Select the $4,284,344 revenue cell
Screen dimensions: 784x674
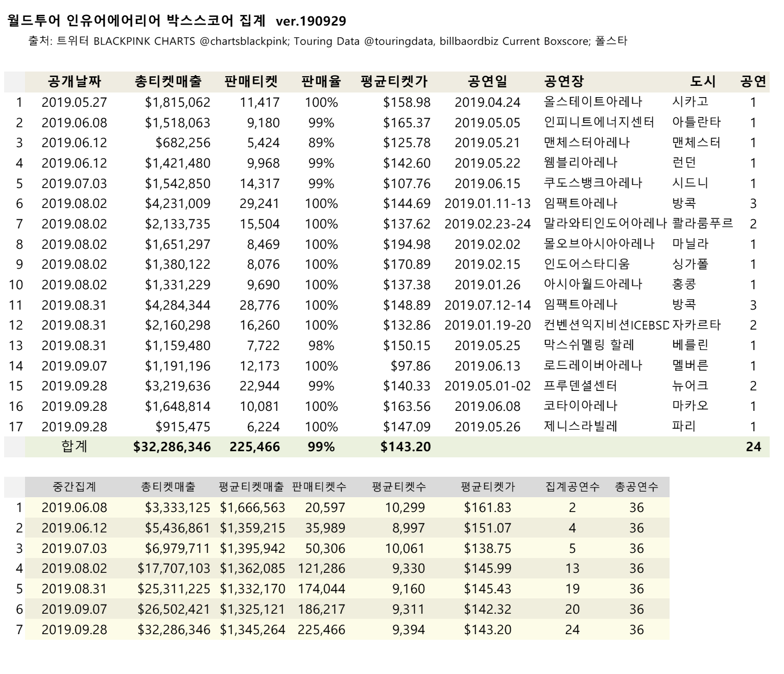pyautogui.click(x=178, y=305)
